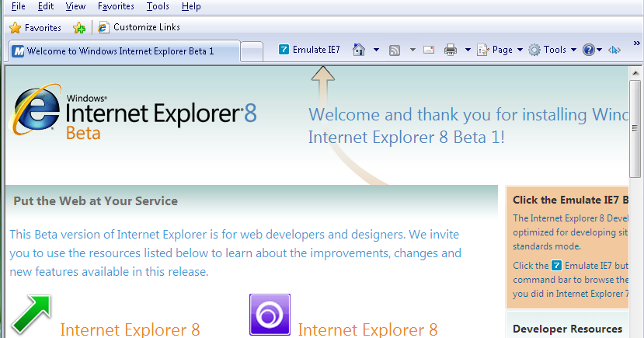The width and height of the screenshot is (644, 338).
Task: Expand the feeds dropdown arrow
Action: (x=413, y=50)
